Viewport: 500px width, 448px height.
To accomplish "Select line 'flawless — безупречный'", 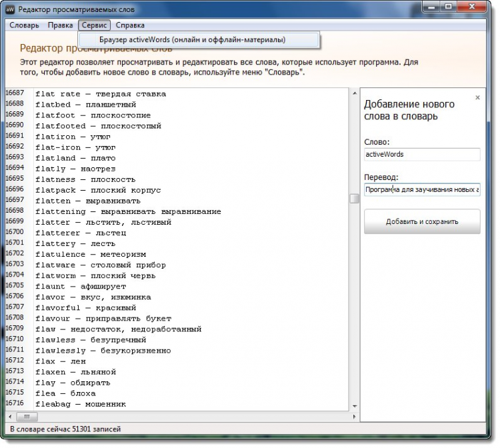I will [90, 340].
